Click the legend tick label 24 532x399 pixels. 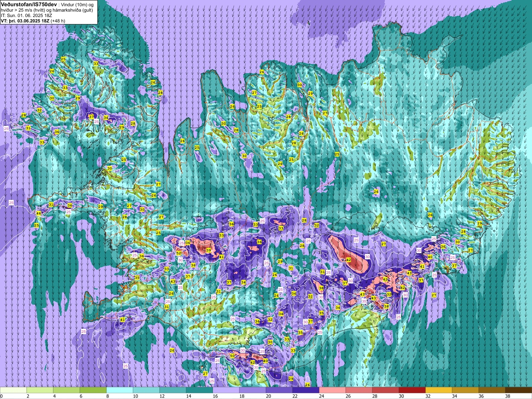click(x=321, y=396)
